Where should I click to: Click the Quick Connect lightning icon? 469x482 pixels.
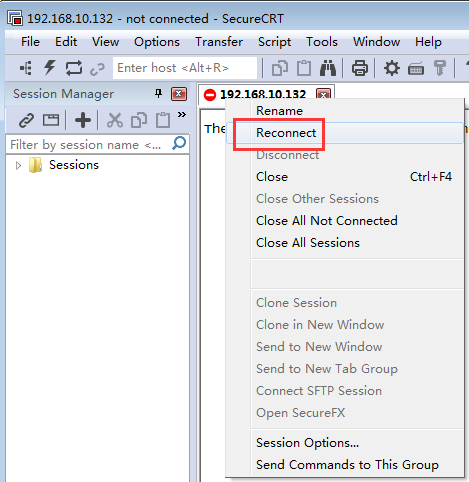50,68
